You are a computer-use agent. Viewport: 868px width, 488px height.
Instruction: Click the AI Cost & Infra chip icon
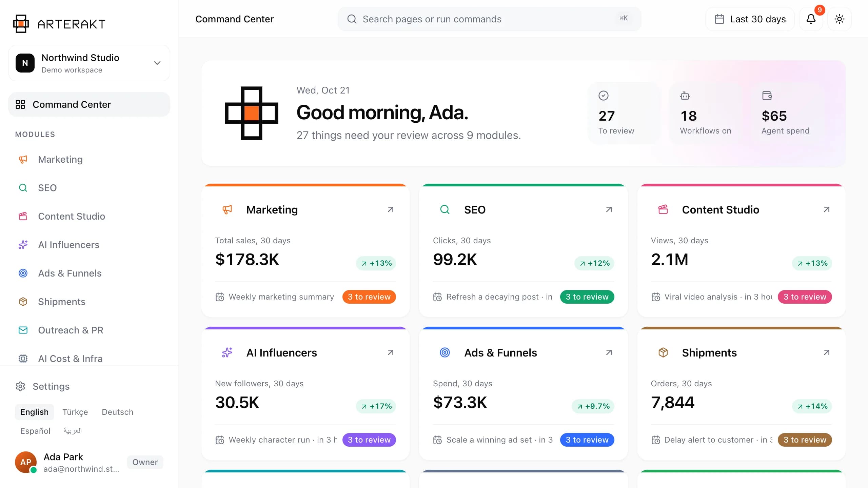(23, 359)
